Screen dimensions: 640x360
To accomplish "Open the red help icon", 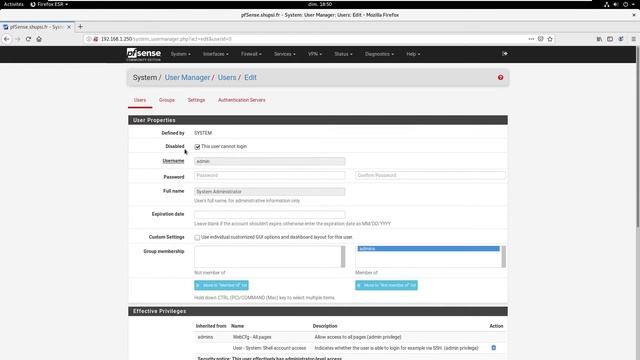I will [x=500, y=78].
